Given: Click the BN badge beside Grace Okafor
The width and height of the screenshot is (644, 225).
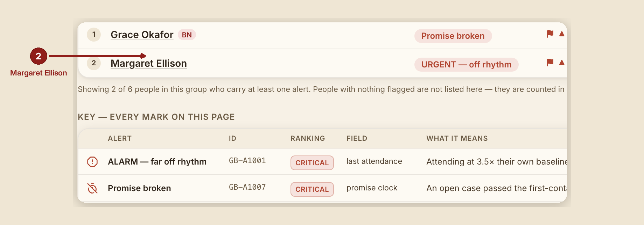Looking at the screenshot, I should tap(187, 35).
